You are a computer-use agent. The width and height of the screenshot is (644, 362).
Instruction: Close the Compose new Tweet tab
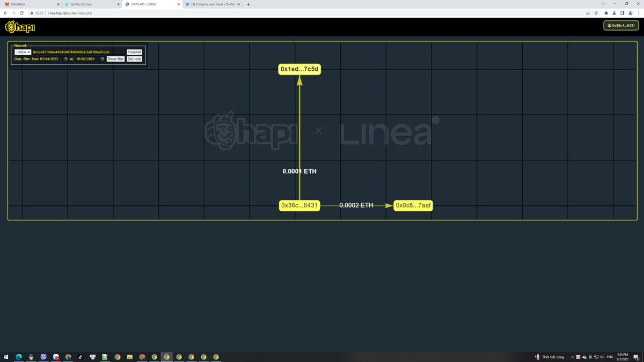238,4
